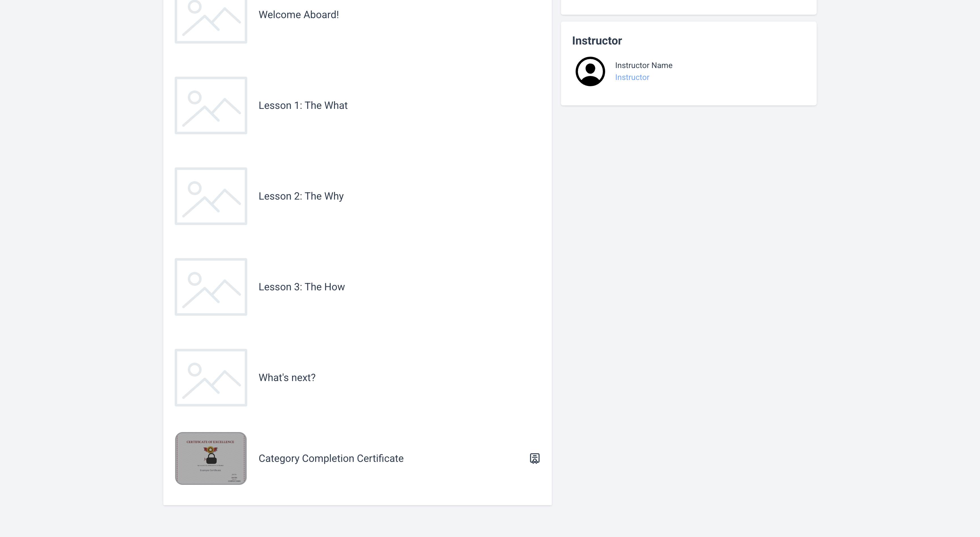
Task: Go to Lesson 2: The Why
Action: 301,196
